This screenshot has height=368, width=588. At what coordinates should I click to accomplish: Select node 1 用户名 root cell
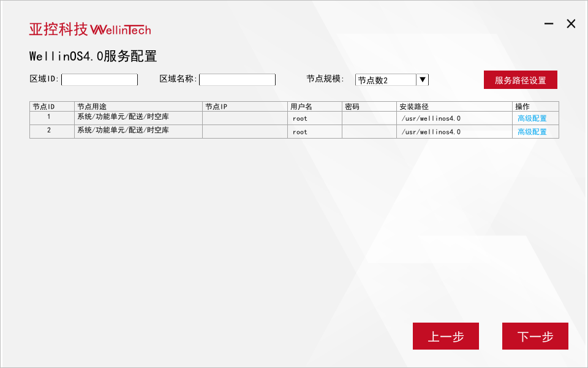tap(315, 118)
